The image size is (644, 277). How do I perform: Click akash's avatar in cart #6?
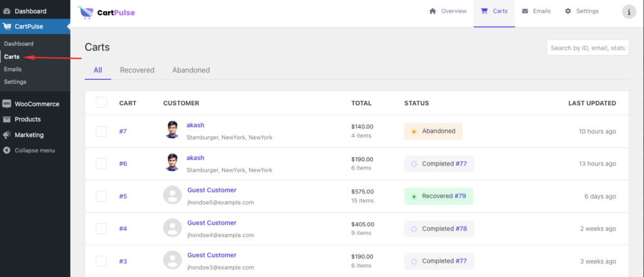tap(172, 162)
